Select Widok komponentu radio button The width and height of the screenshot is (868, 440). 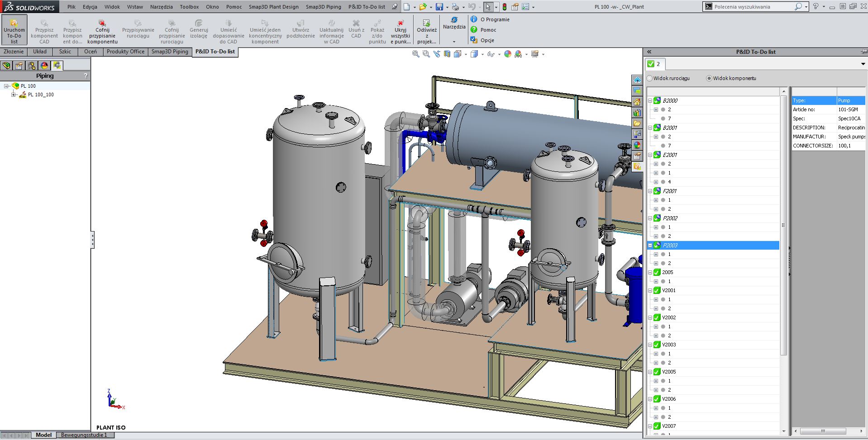pyautogui.click(x=709, y=78)
